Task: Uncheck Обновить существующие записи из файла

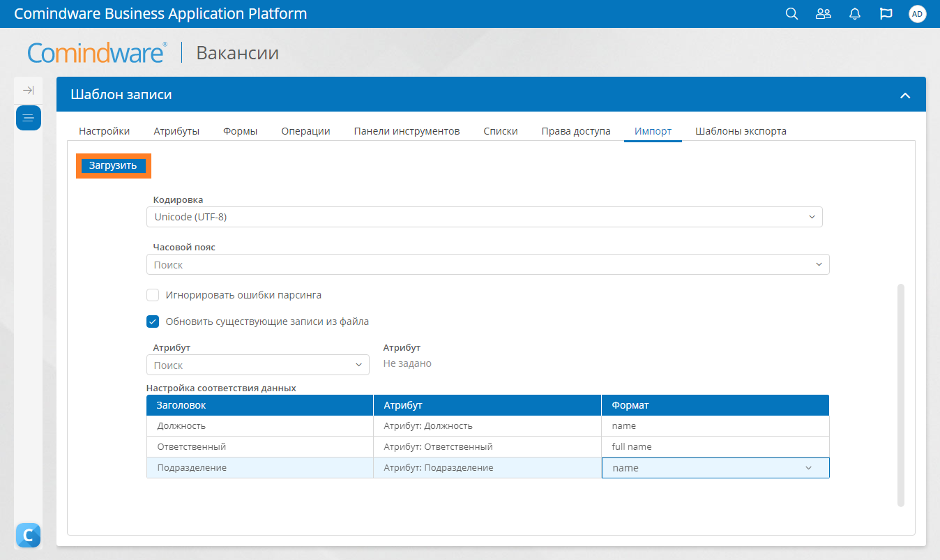Action: [x=153, y=321]
